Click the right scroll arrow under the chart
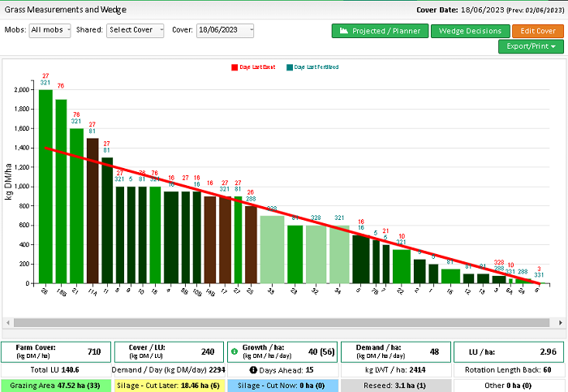Viewport: 568px width, 392px height. (561, 322)
